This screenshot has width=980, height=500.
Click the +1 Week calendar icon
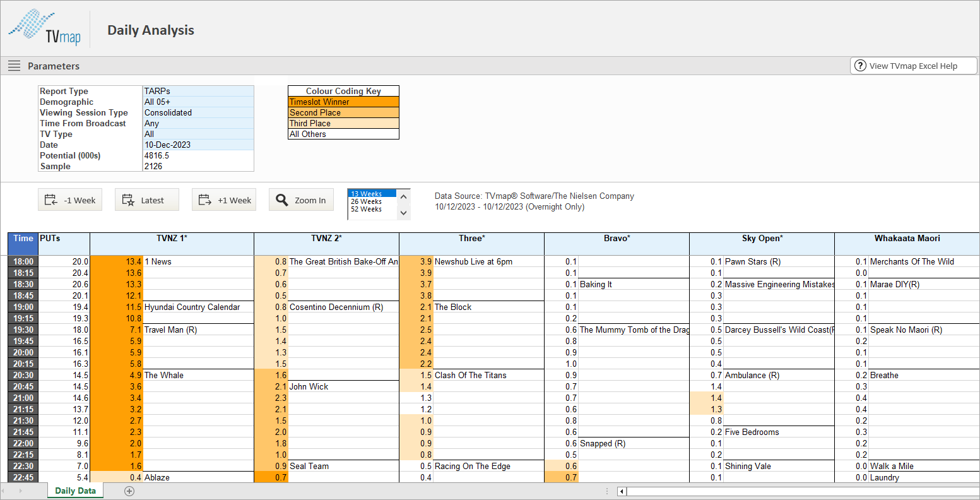pos(205,200)
